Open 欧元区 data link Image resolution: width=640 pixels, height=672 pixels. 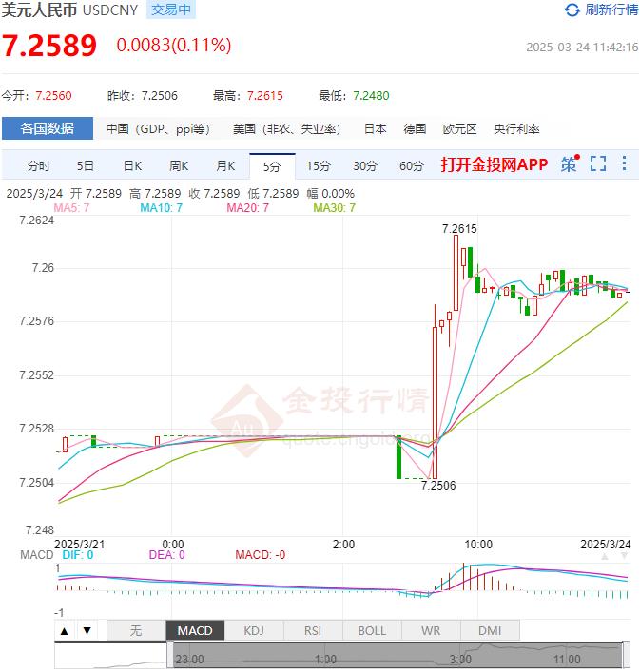pyautogui.click(x=459, y=129)
